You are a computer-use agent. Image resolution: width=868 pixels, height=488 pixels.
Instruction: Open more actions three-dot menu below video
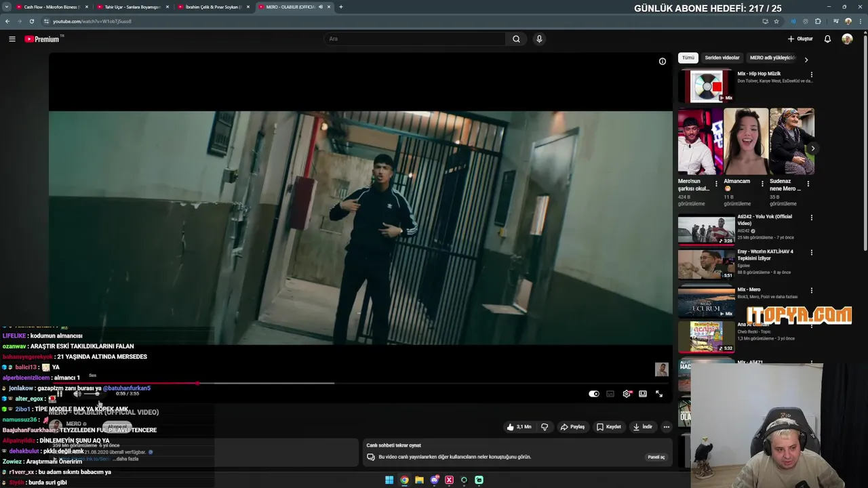667,427
